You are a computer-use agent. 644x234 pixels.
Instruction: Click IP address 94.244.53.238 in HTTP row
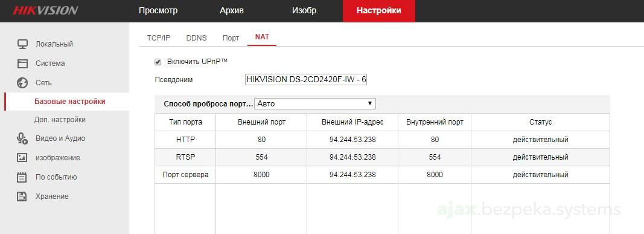point(352,140)
